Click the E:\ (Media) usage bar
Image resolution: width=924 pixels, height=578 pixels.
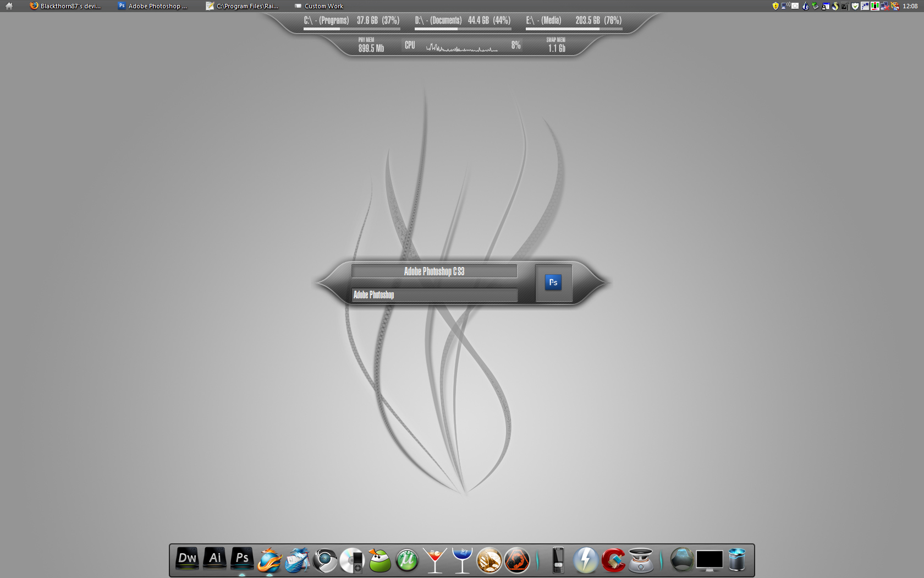(x=574, y=29)
